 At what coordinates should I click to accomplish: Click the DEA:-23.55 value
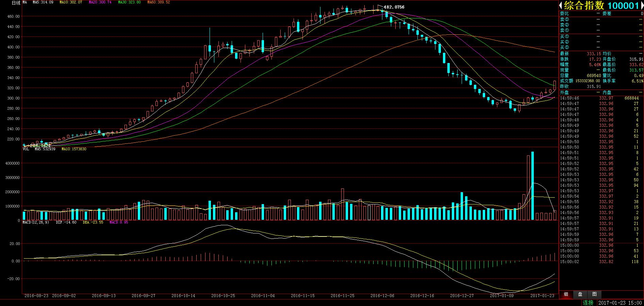coord(93,222)
